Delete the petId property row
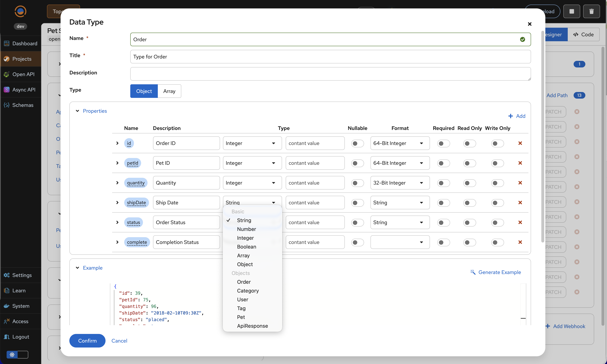 (520, 163)
